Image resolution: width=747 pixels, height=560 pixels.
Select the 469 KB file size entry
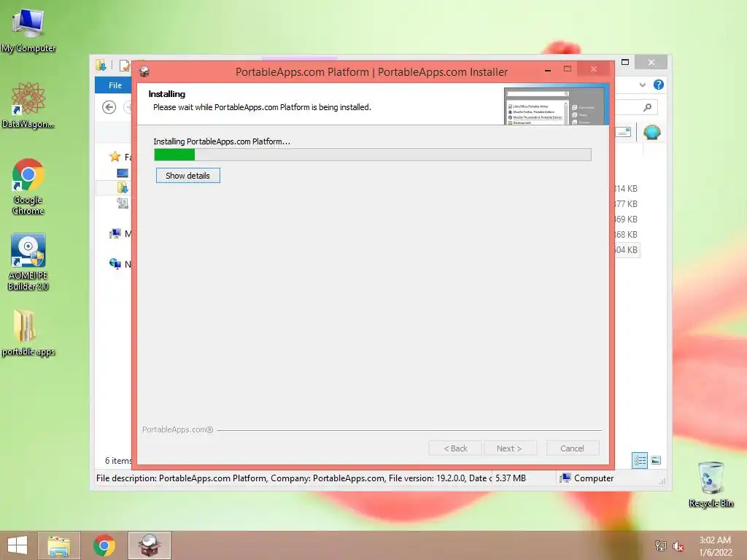pos(625,219)
